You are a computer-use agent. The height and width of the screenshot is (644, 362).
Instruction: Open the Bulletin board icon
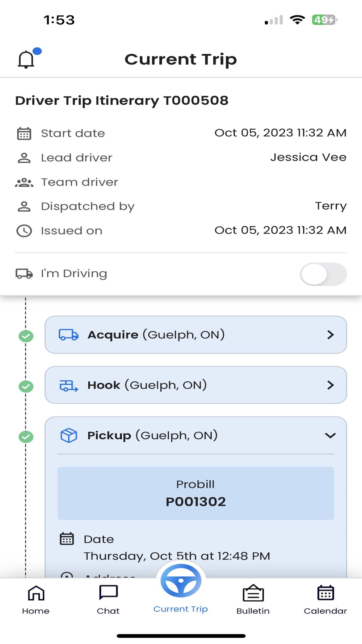point(253,593)
